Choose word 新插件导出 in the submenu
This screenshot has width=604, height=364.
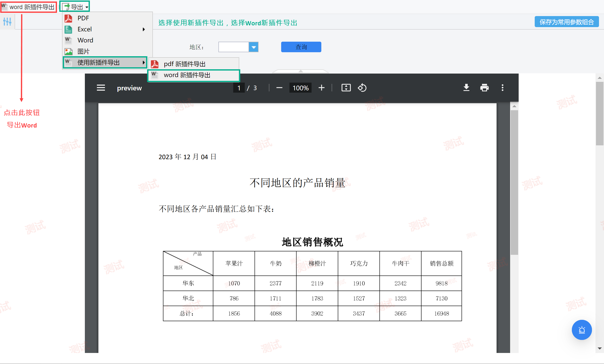point(187,75)
